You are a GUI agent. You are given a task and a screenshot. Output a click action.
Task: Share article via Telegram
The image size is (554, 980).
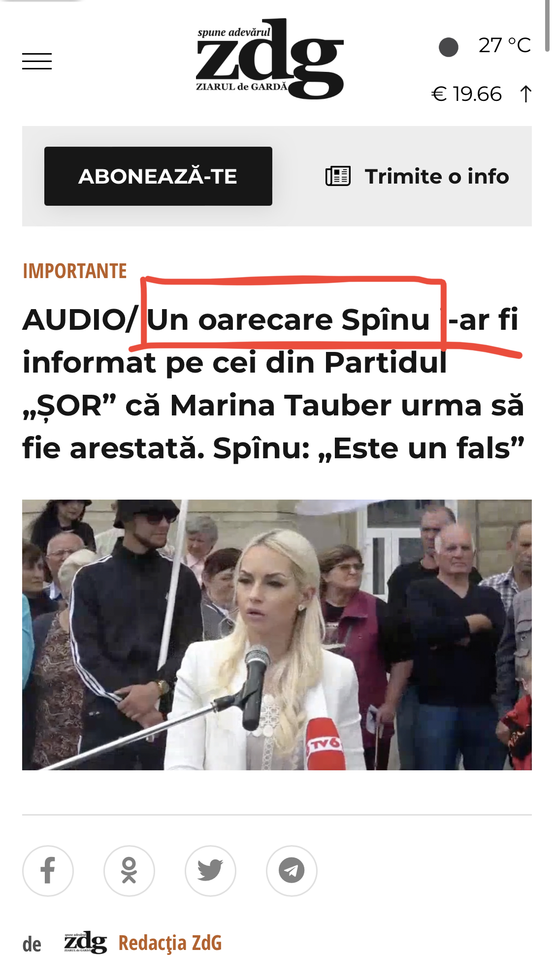pyautogui.click(x=292, y=871)
